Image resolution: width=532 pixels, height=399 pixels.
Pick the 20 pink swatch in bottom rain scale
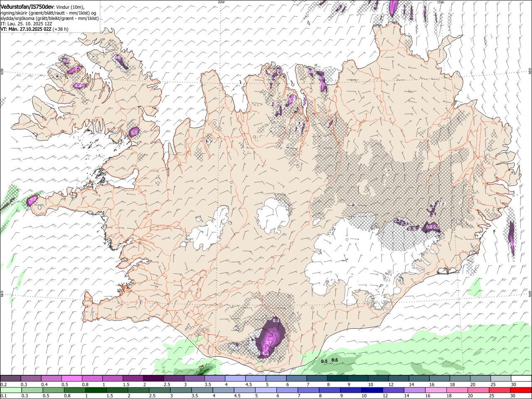pyautogui.click(x=478, y=390)
